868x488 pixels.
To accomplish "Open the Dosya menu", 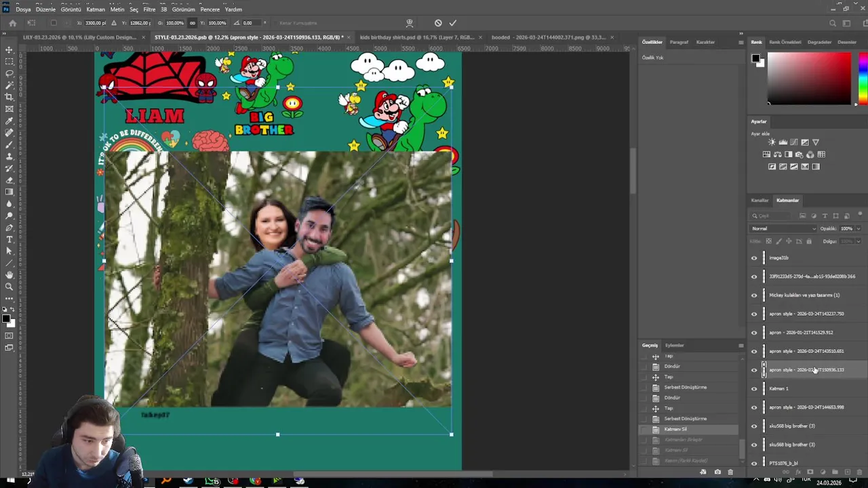I will 23,9.
